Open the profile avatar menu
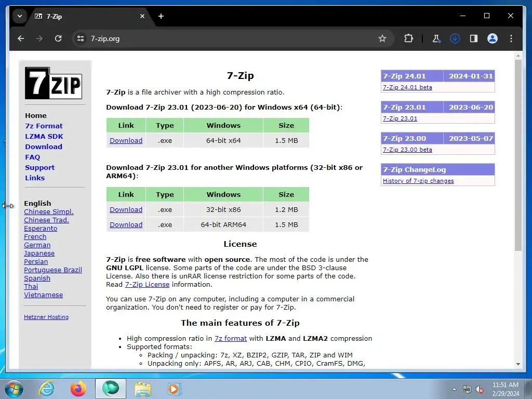The width and height of the screenshot is (532, 399). [493, 38]
